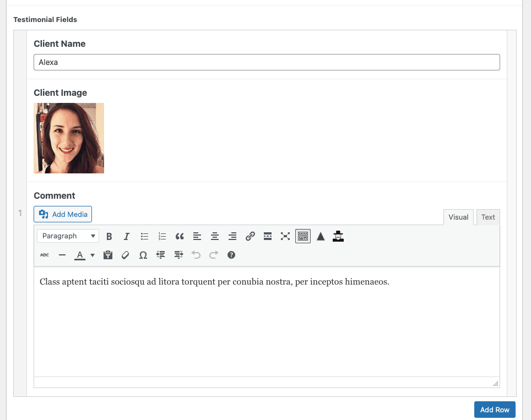Image resolution: width=531 pixels, height=420 pixels.
Task: Open the Paragraph format dropdown
Action: pos(68,236)
